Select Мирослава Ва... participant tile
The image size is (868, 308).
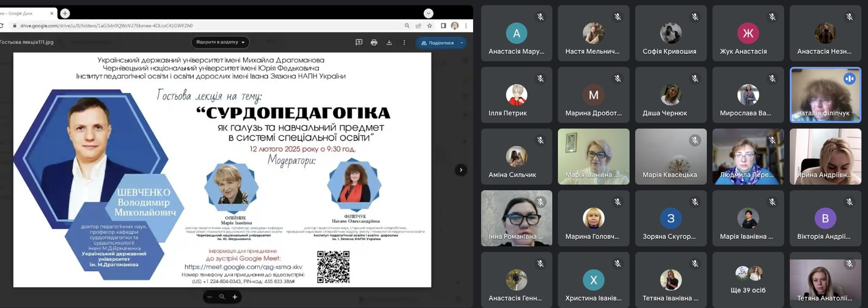coord(748,95)
